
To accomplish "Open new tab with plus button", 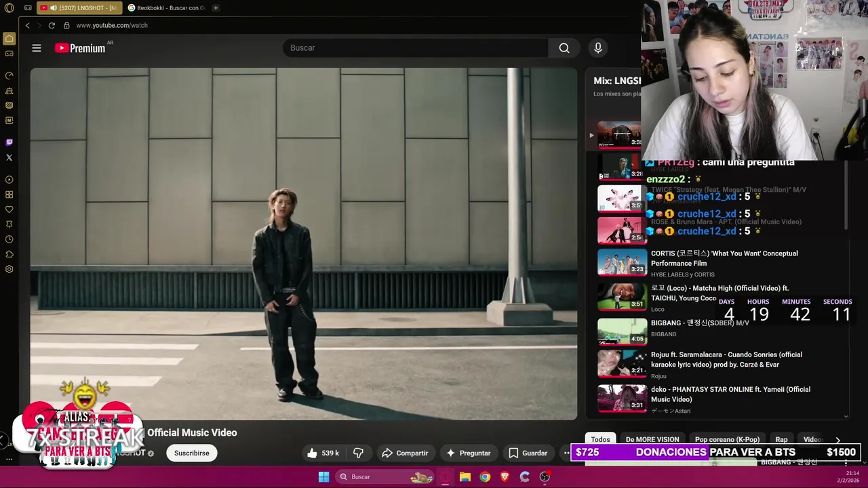I will 216,8.
